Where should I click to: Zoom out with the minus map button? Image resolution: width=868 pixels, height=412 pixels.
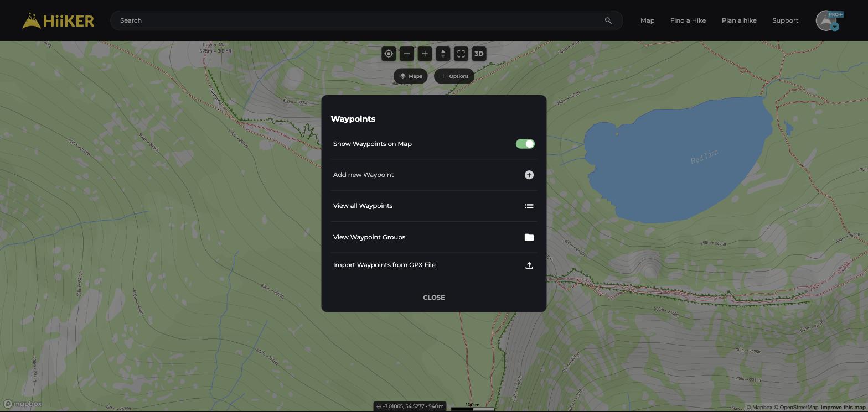tap(407, 54)
